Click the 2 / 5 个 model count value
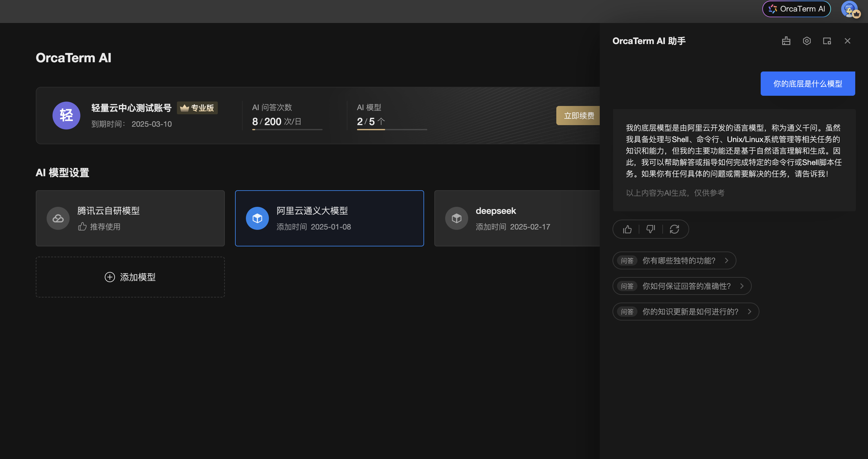The width and height of the screenshot is (868, 459). point(371,121)
